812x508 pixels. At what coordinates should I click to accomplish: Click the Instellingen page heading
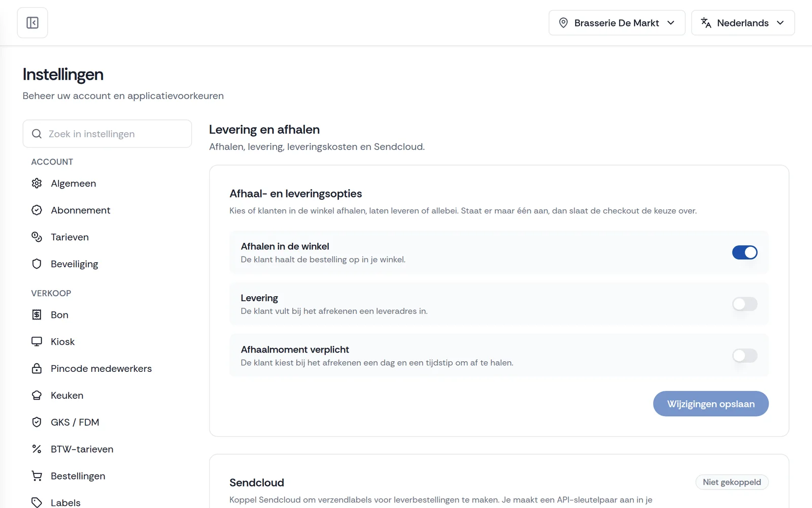pyautogui.click(x=63, y=75)
